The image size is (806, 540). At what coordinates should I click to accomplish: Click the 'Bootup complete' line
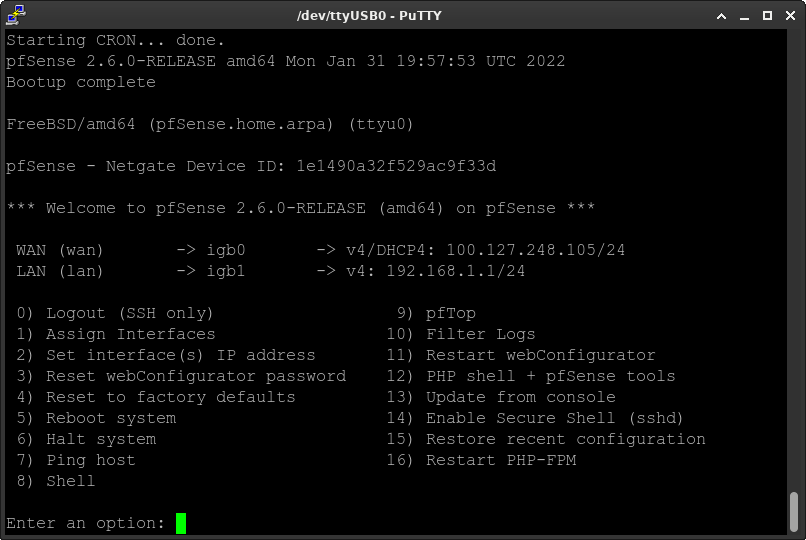click(81, 82)
